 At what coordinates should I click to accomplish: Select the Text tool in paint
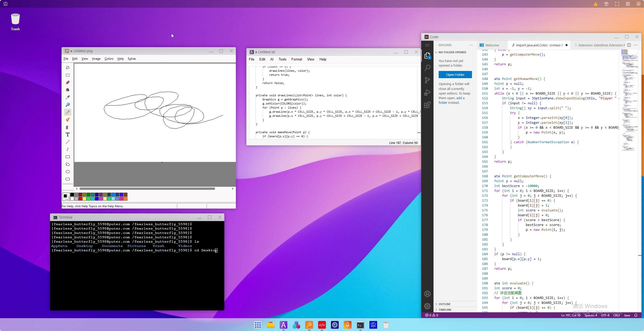(x=68, y=135)
